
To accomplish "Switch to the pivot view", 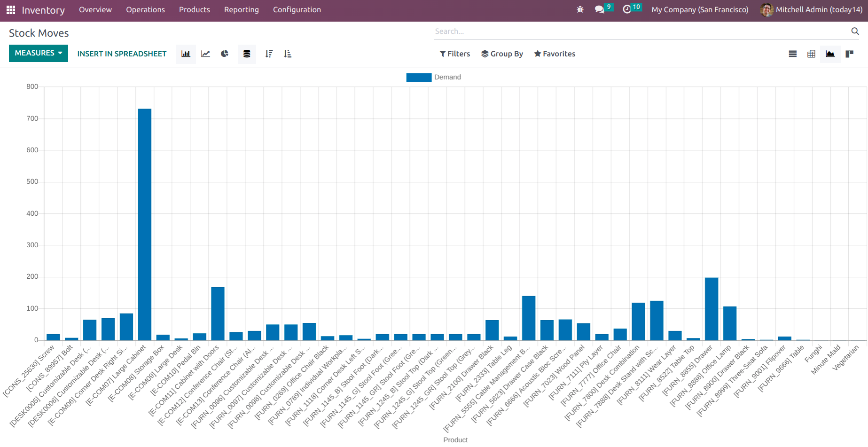I will click(811, 54).
